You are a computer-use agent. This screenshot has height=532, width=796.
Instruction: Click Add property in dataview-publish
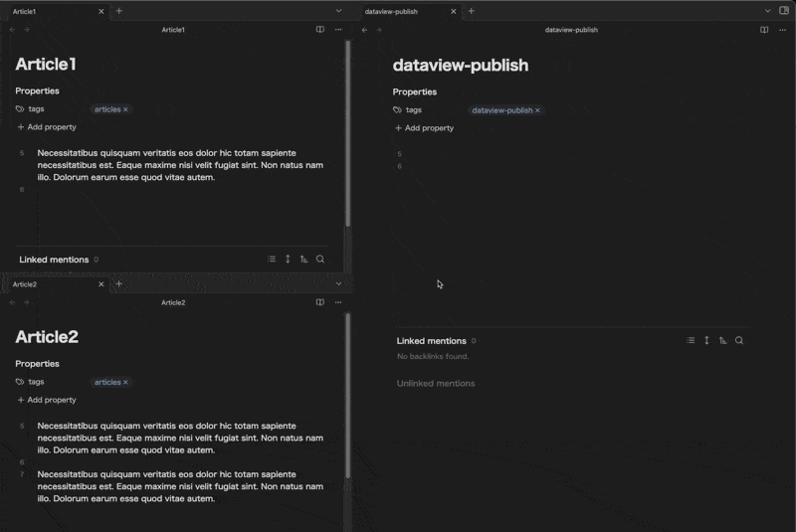(425, 128)
